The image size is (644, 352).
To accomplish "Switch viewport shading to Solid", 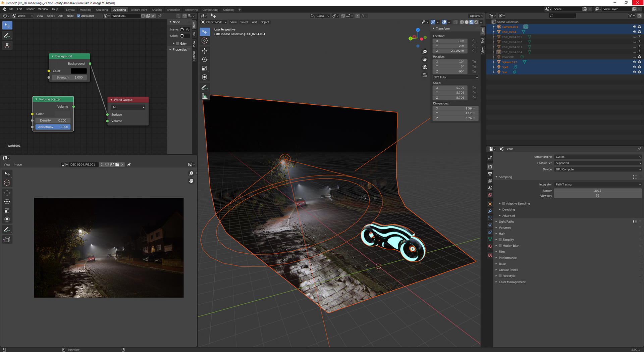I will click(x=467, y=22).
